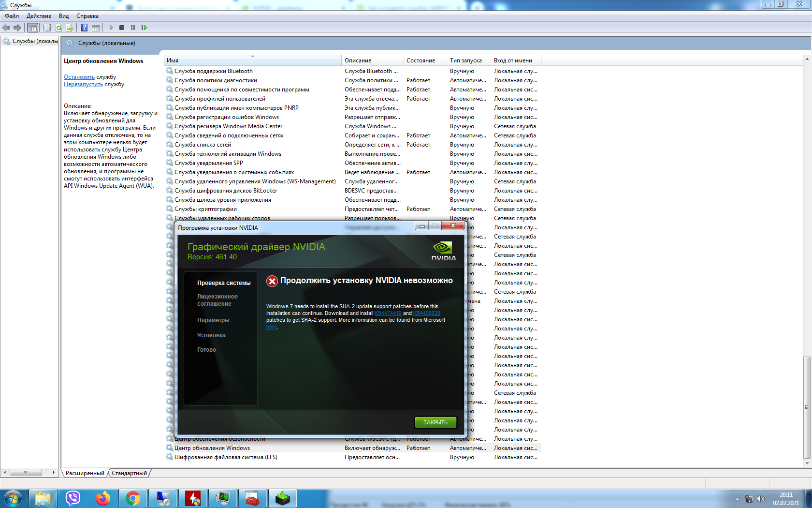Click the Start service play icon
Screen dimensions: 812x508
click(111, 28)
